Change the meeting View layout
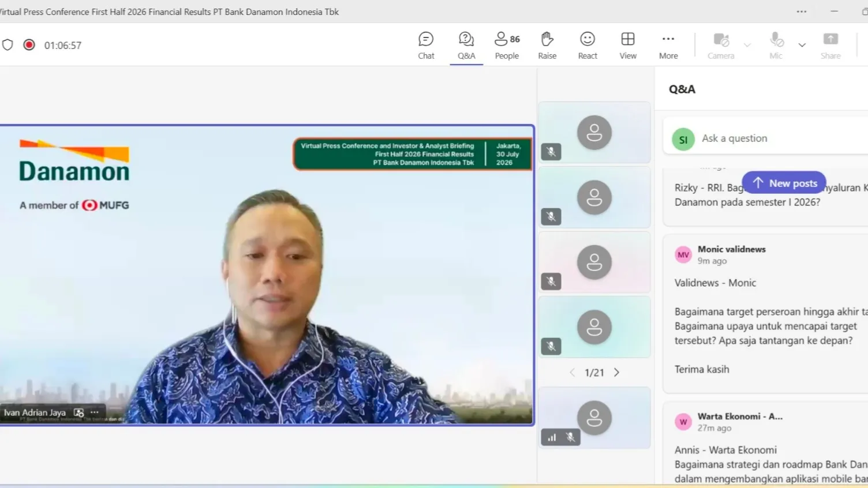 click(628, 46)
